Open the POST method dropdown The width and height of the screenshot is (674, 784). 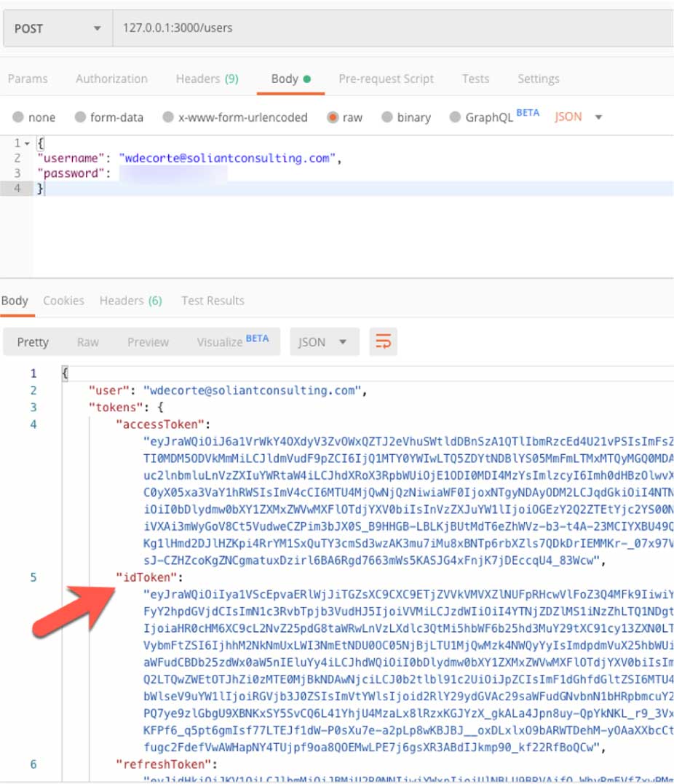pos(58,28)
